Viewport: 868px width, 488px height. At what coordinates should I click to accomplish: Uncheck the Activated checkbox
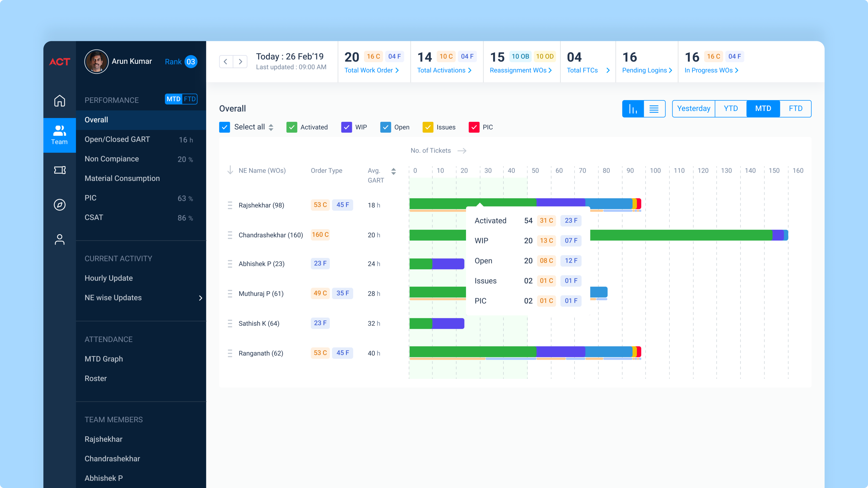tap(291, 127)
